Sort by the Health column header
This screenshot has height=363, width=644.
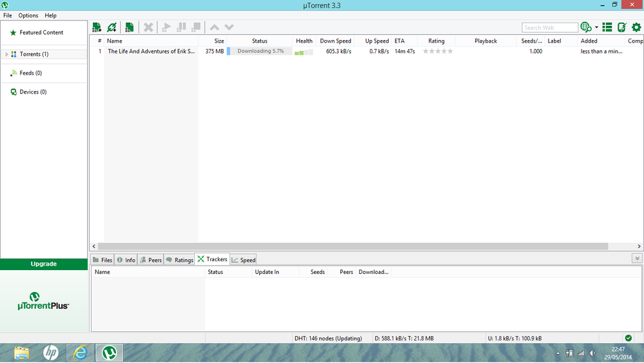(x=304, y=41)
